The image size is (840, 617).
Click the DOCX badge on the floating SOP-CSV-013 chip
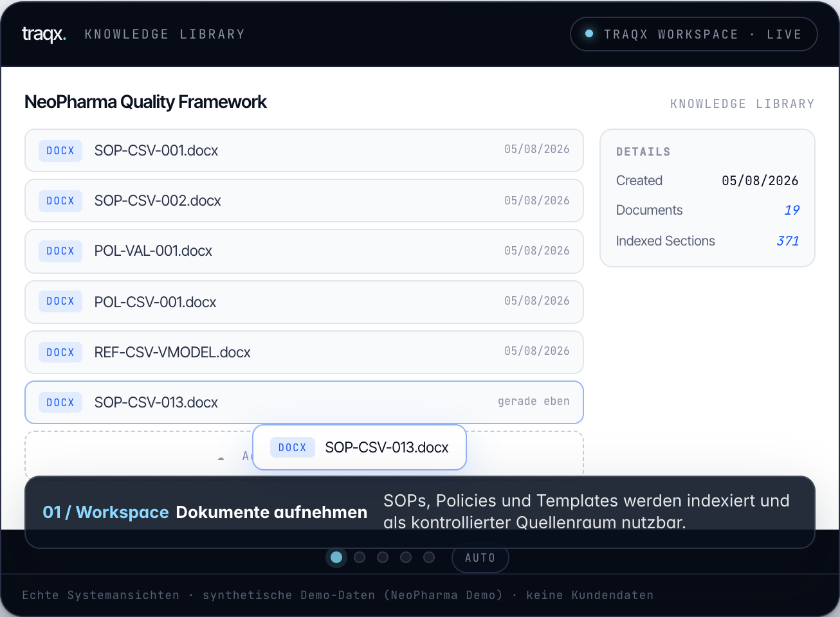(293, 447)
